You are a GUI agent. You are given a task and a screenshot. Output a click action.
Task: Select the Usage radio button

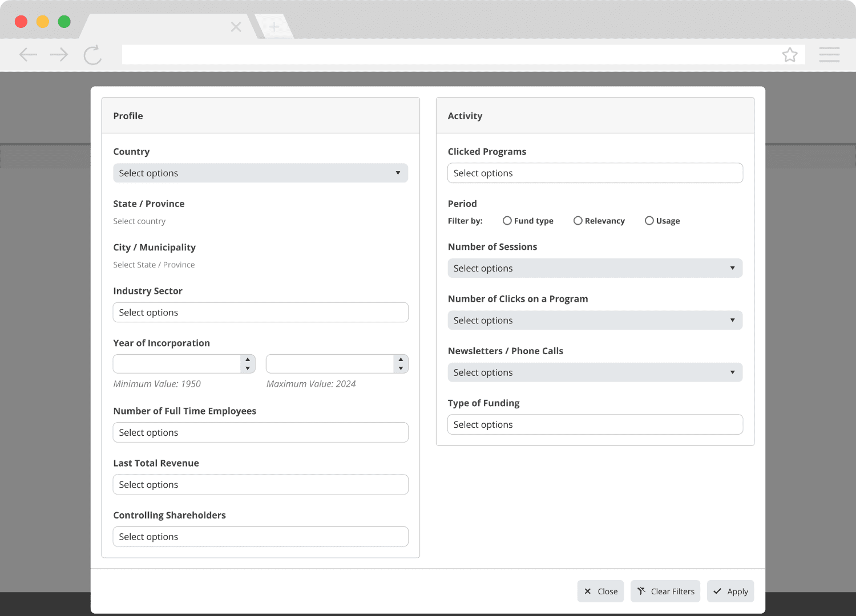(649, 220)
